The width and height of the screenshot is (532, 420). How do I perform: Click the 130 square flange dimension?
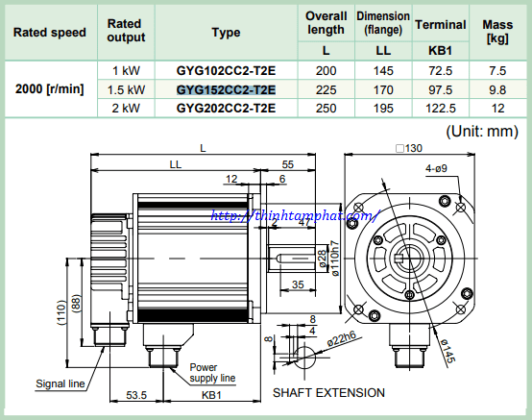click(409, 148)
